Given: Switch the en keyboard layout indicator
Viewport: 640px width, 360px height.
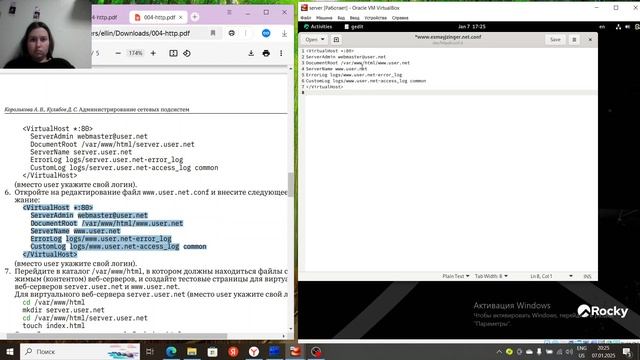Looking at the screenshot, I should point(602,27).
